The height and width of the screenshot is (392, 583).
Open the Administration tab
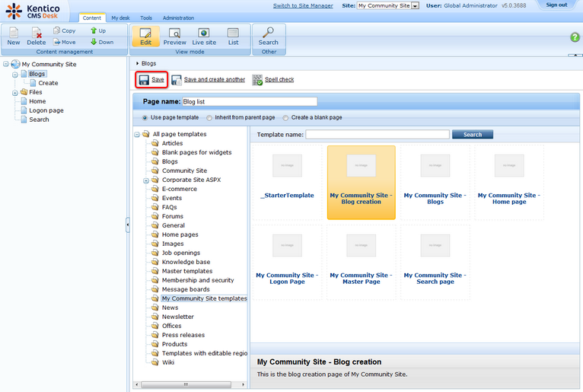coord(178,18)
